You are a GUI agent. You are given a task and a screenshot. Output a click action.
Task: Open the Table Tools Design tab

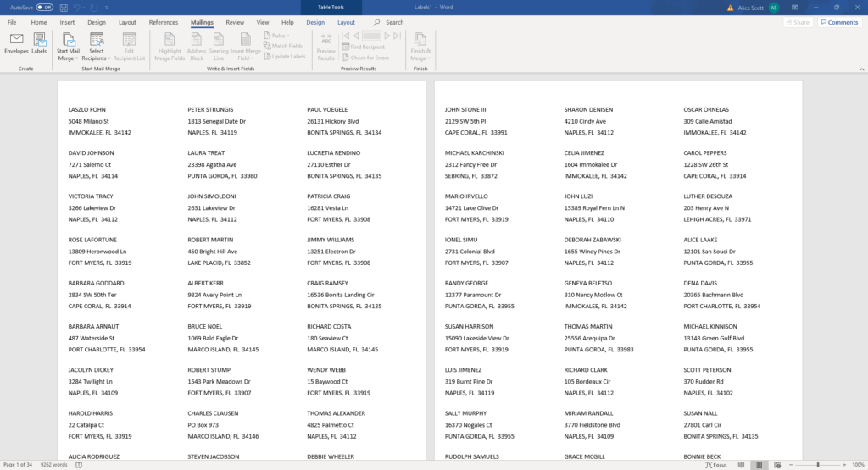coord(315,22)
